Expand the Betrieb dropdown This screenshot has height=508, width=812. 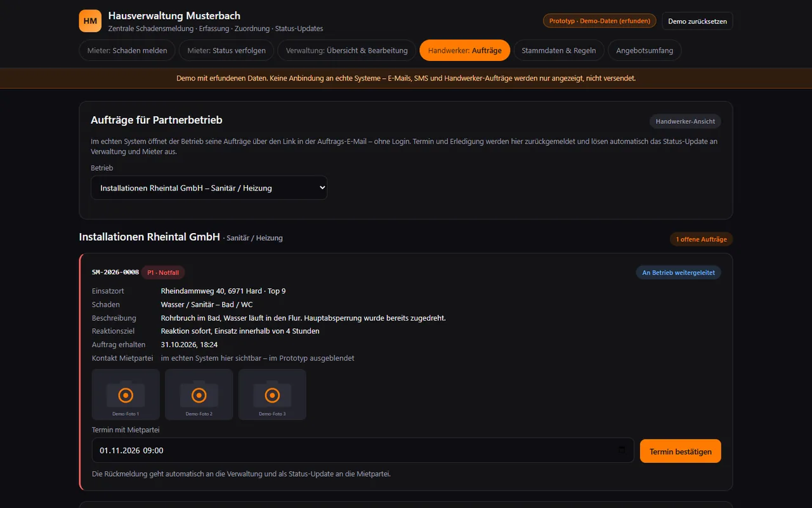coord(209,188)
